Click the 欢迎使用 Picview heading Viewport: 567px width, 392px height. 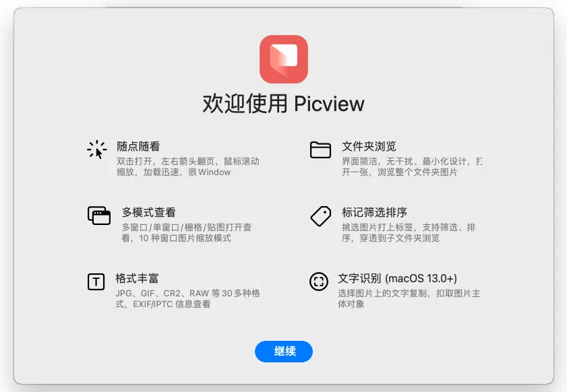coord(283,104)
